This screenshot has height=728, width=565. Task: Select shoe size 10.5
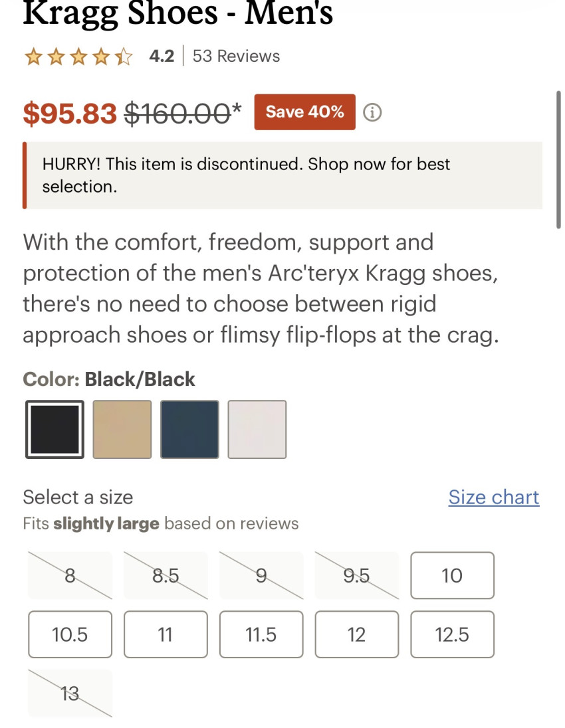pos(70,634)
